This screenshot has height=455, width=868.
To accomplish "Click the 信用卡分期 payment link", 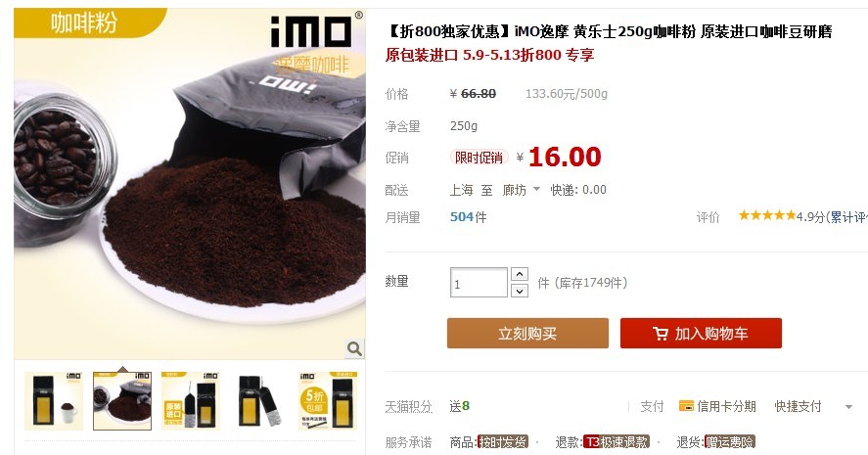I will click(x=726, y=406).
